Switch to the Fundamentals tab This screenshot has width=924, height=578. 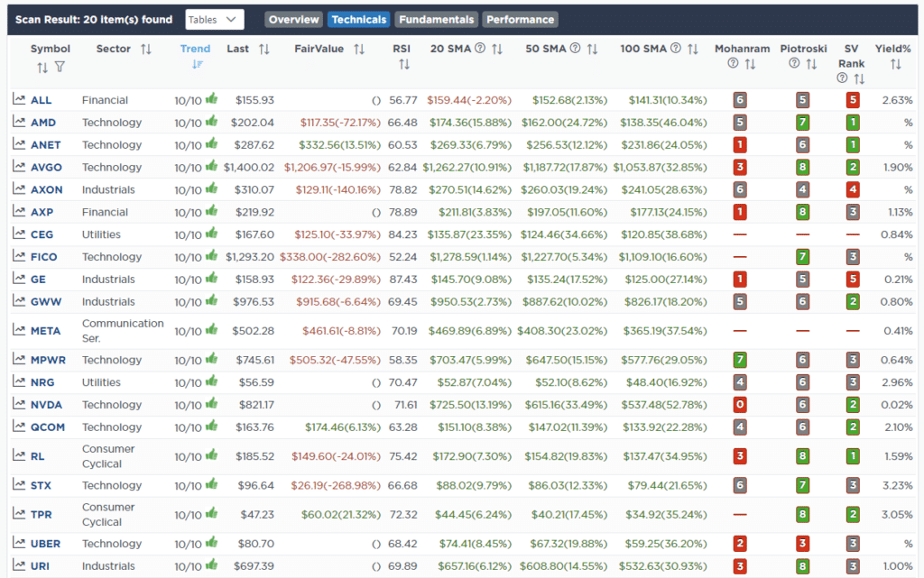tap(436, 20)
